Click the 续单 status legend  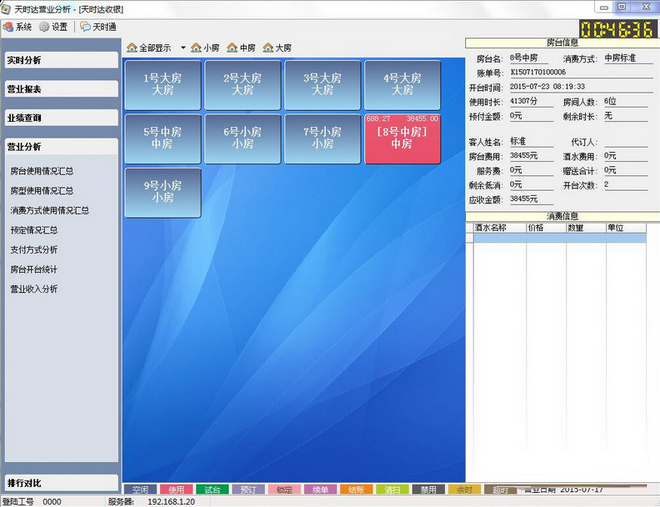tap(320, 490)
